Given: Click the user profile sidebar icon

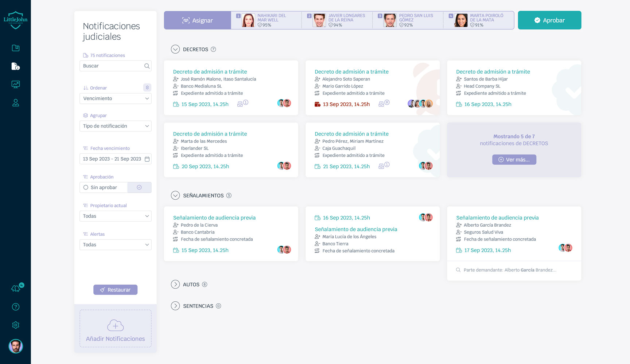Looking at the screenshot, I should click(16, 103).
